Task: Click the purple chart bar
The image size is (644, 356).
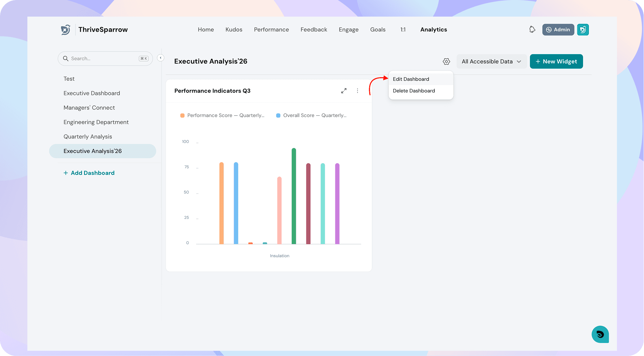Action: (337, 204)
